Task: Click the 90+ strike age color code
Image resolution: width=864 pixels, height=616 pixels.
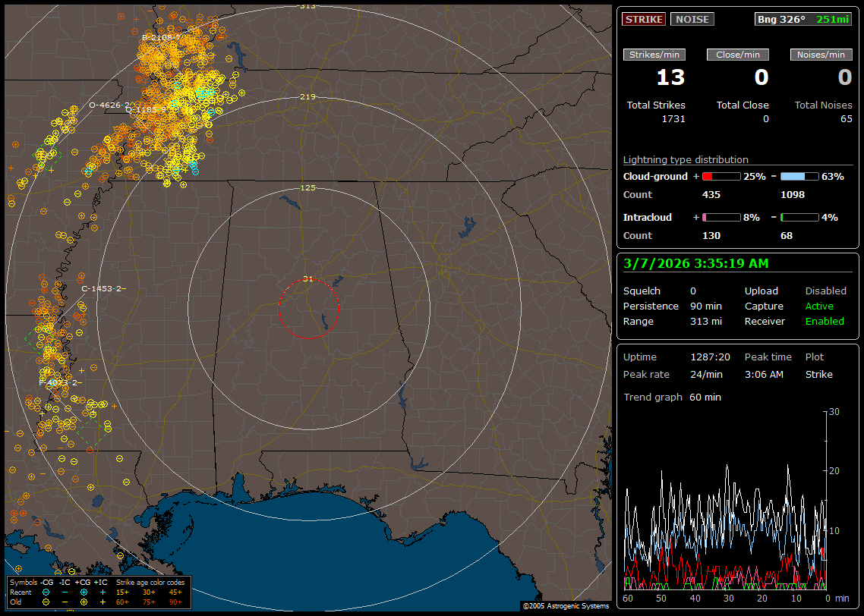Action: click(x=175, y=602)
